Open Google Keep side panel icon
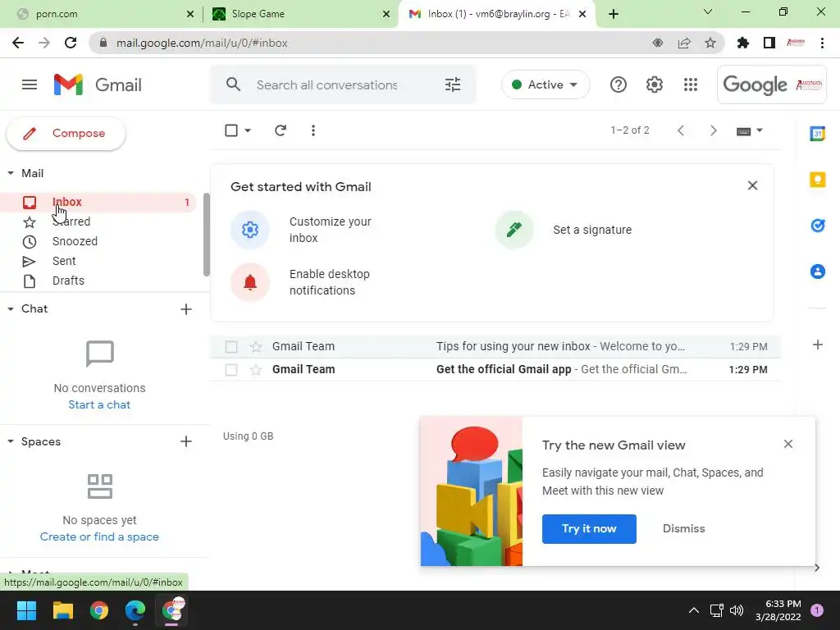The height and width of the screenshot is (630, 840). point(818,180)
